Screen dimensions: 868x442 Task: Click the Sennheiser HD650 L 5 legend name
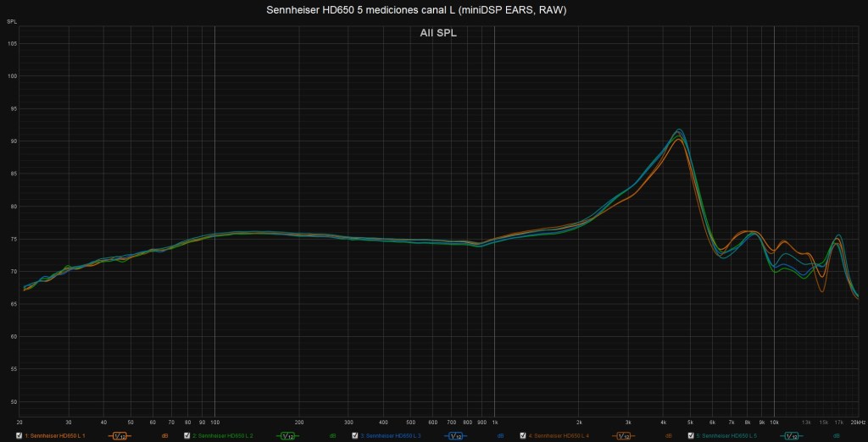click(x=726, y=436)
